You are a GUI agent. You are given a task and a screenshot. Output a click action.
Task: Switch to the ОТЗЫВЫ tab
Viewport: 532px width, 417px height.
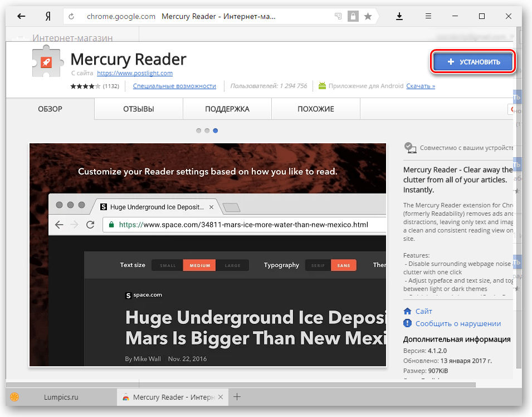coord(139,109)
